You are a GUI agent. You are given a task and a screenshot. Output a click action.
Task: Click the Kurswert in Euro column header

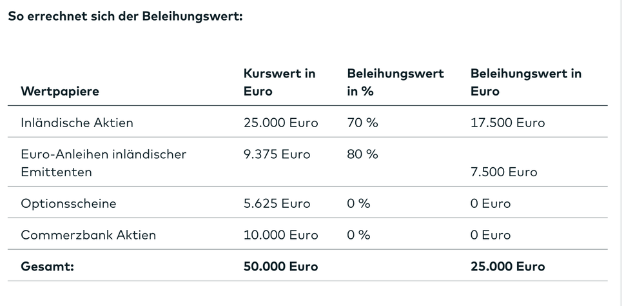pos(279,82)
